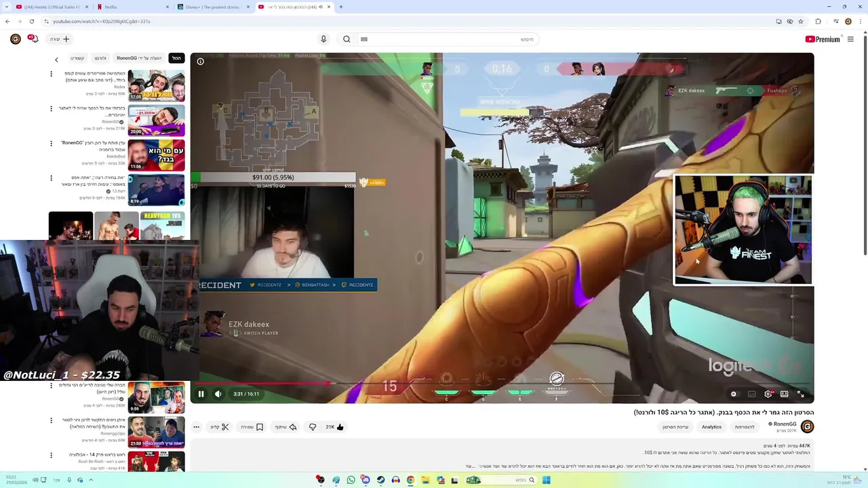Bookmark this page with the star icon
868x488 pixels.
[801, 21]
